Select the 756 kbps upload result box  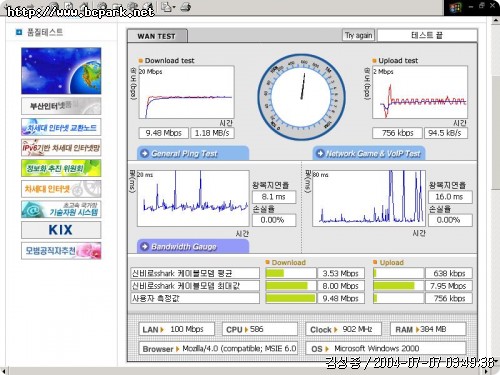397,133
